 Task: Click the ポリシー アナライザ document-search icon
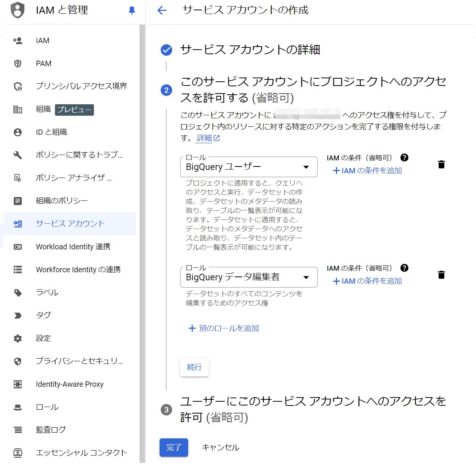pos(18,178)
